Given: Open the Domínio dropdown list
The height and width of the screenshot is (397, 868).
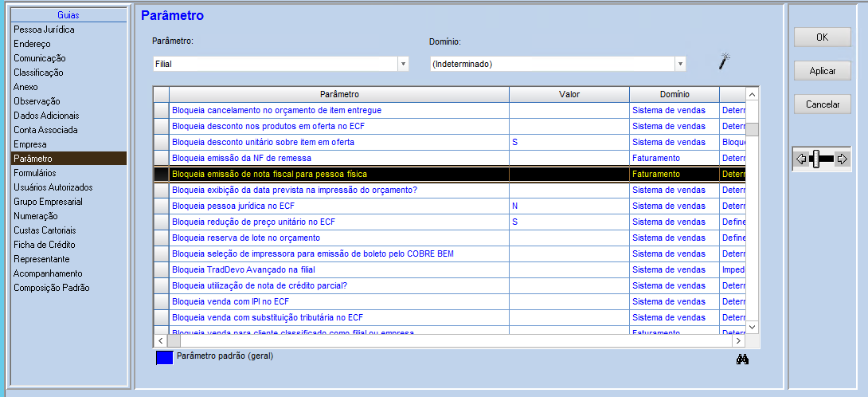Looking at the screenshot, I should tap(679, 64).
